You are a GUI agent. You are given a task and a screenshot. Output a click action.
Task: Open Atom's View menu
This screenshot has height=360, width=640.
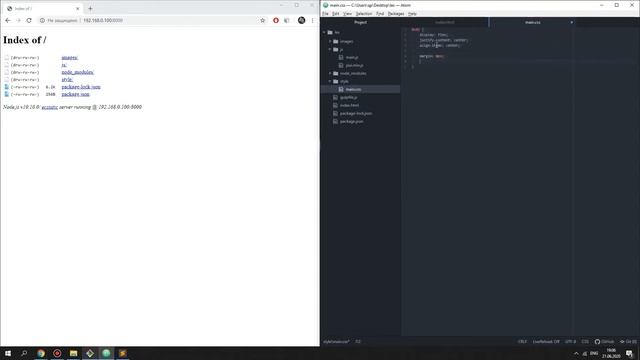point(347,14)
